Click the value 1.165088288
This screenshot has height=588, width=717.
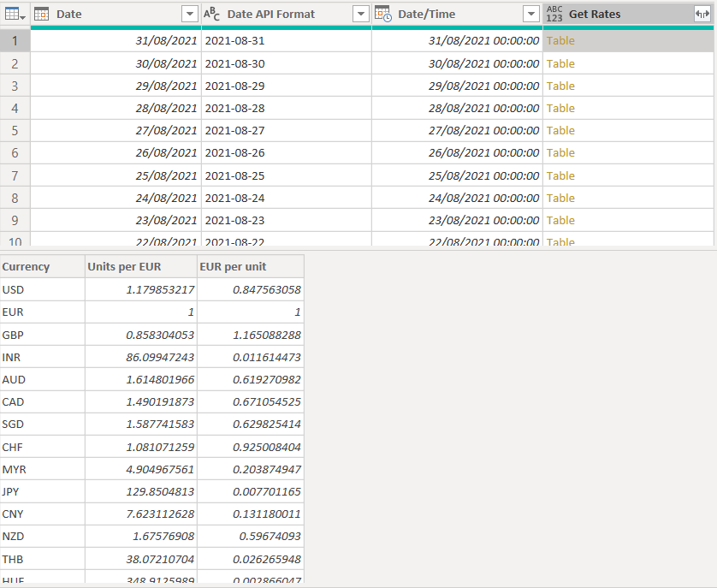pos(251,335)
